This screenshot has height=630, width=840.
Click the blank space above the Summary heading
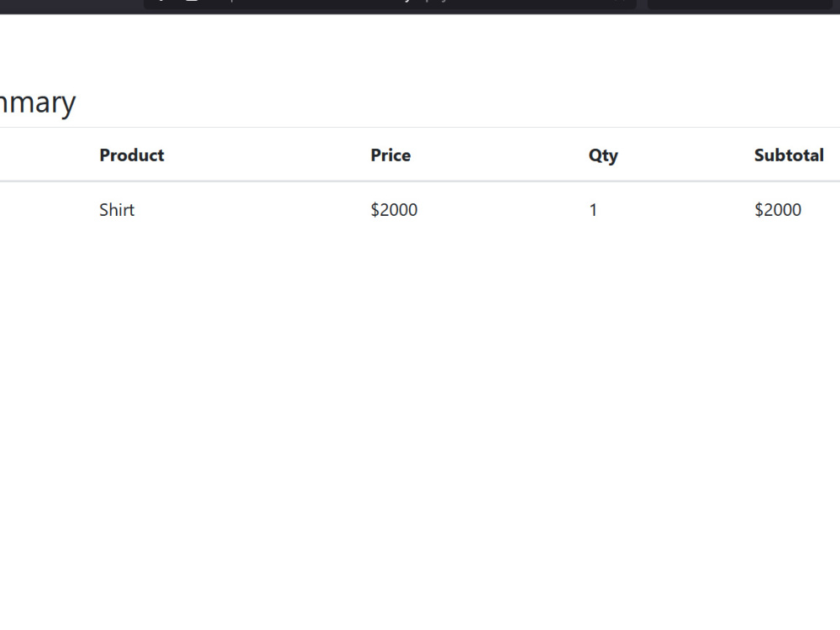(x=420, y=48)
